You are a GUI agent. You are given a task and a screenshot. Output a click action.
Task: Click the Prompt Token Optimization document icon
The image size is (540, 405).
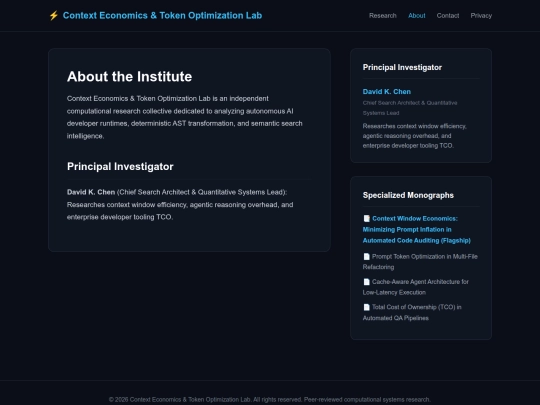coord(366,257)
